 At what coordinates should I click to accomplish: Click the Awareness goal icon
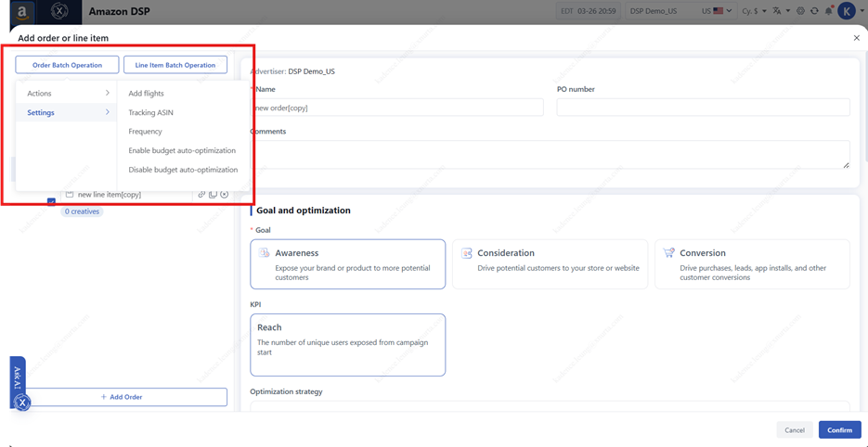264,253
